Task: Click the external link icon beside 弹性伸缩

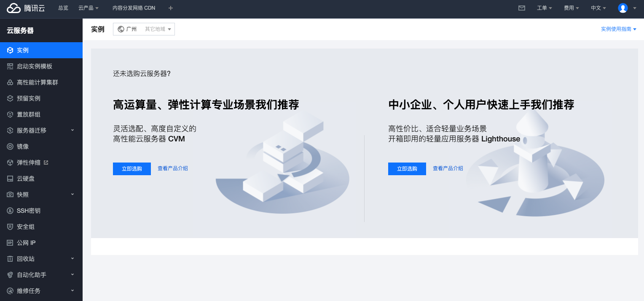Action: click(46, 162)
